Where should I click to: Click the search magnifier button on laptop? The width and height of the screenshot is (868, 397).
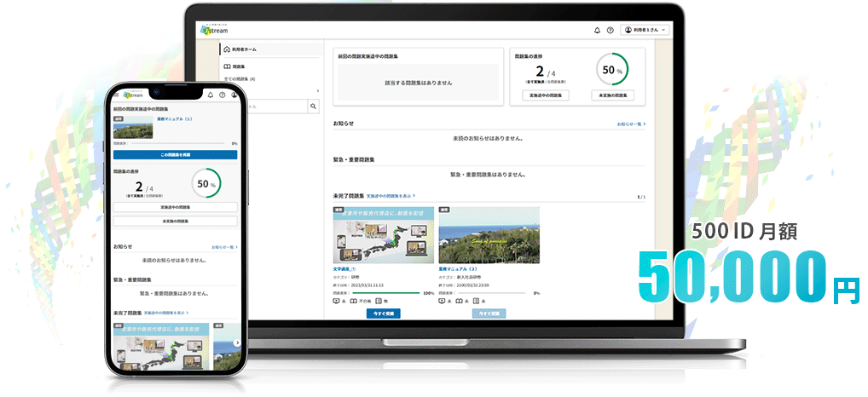(313, 106)
